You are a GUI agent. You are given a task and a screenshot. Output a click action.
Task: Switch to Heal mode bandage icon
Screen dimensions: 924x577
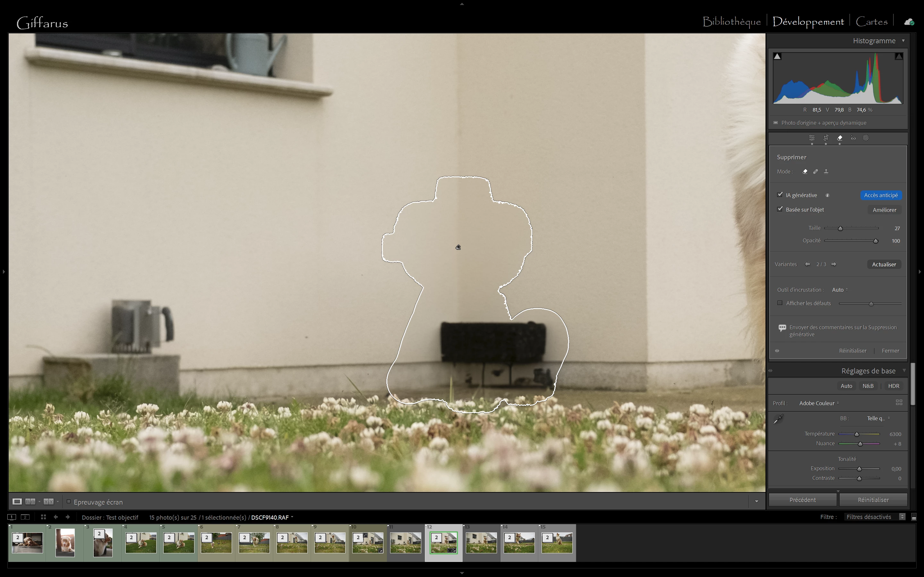816,172
